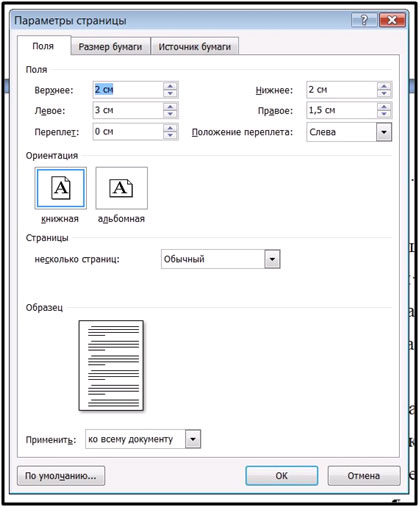This screenshot has height=507, width=420.
Task: Click the Правое margin input field
Action: (342, 110)
